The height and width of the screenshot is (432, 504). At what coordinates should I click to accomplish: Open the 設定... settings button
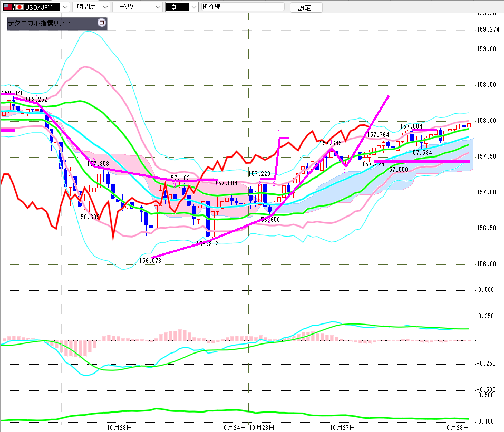306,7
